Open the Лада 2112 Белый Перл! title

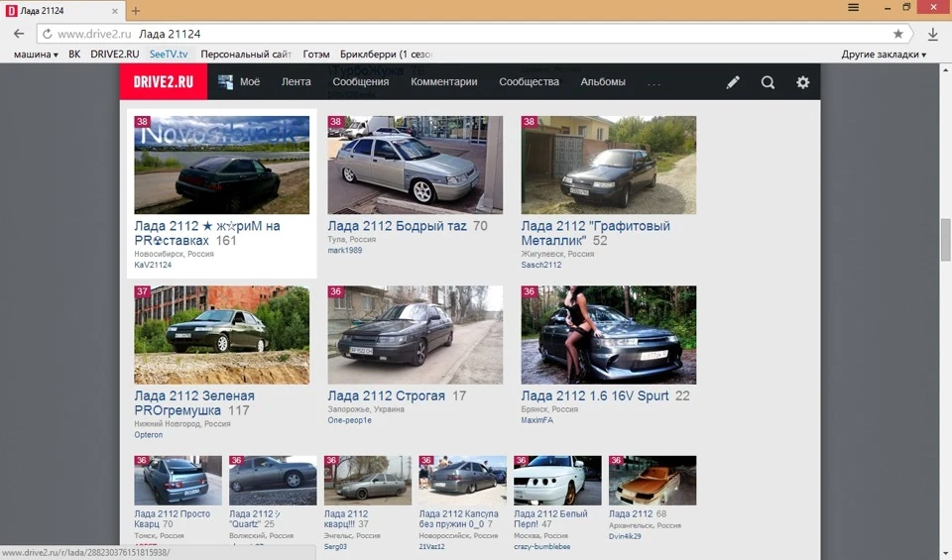(x=550, y=518)
